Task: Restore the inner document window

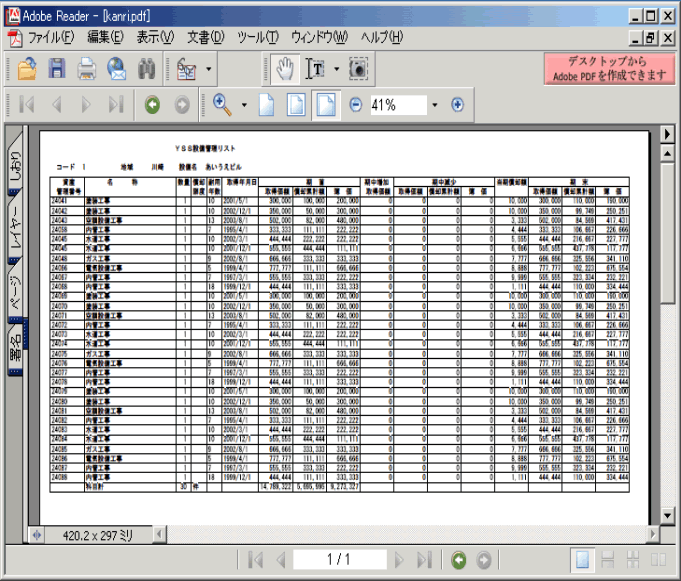Action: [651, 38]
